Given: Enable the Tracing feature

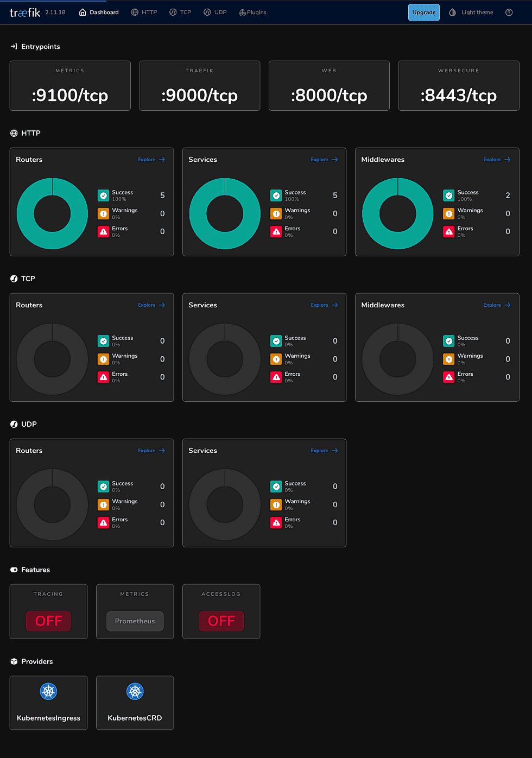Looking at the screenshot, I should pyautogui.click(x=48, y=621).
